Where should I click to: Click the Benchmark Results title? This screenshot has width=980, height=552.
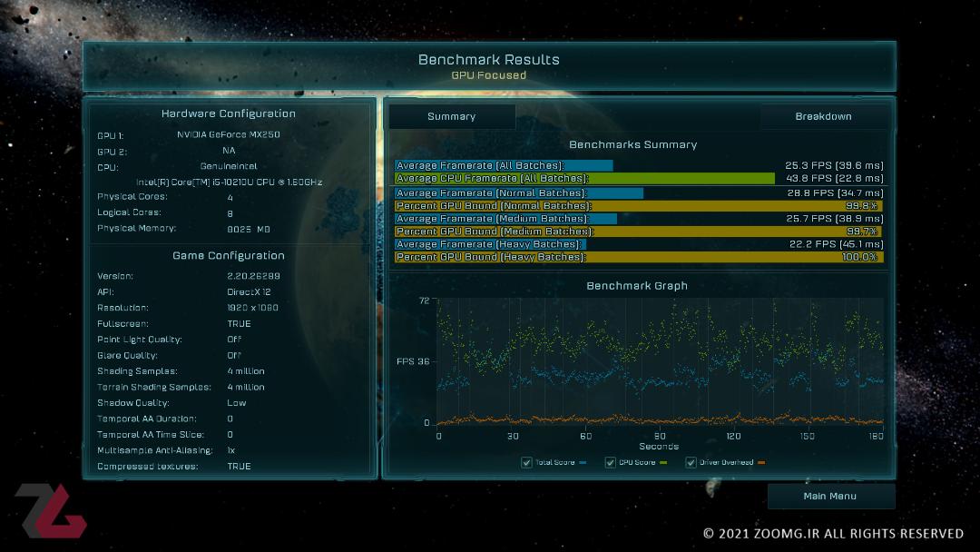[x=489, y=59]
